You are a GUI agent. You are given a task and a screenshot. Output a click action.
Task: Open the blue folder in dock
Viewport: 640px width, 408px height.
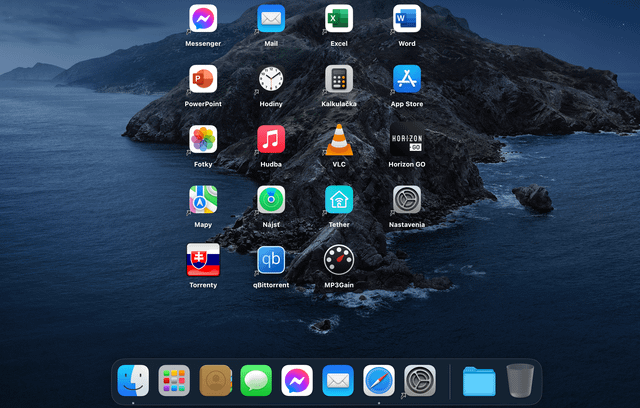click(x=479, y=381)
